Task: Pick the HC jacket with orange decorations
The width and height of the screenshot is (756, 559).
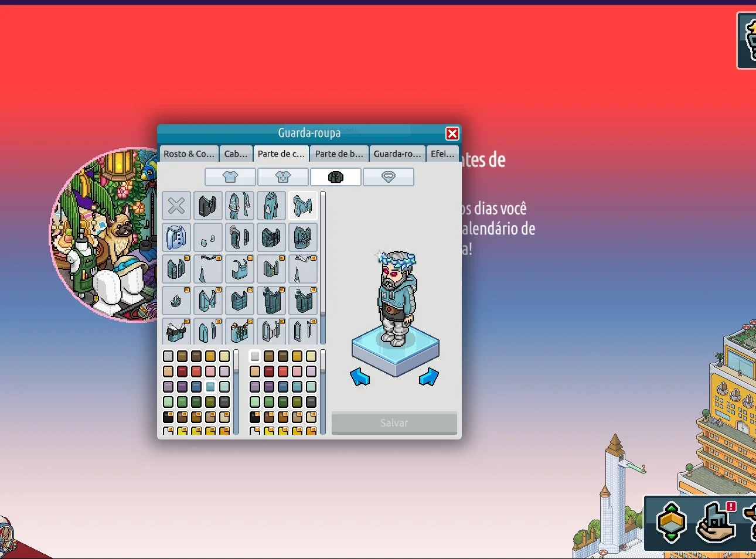Action: 240,331
